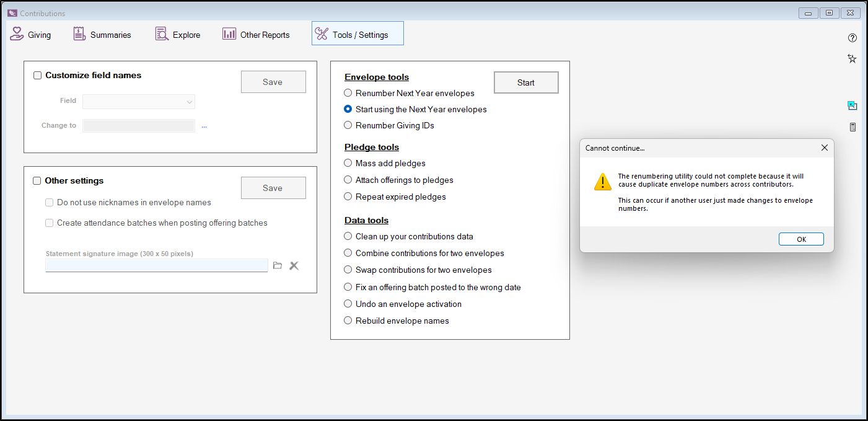Click the ellipsis next to Change to field
The width and height of the screenshot is (868, 421).
click(x=204, y=126)
